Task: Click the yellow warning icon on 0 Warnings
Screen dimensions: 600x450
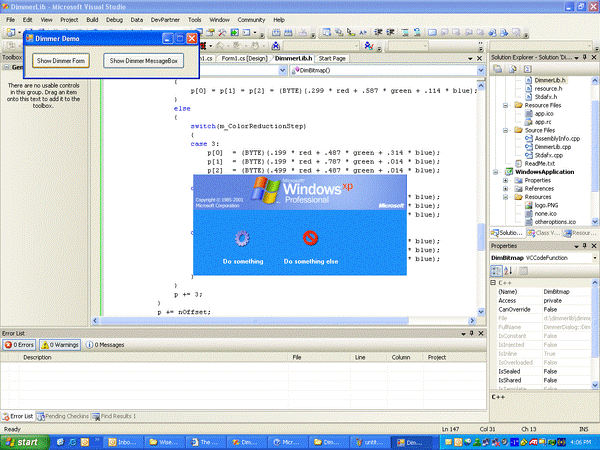Action: (x=45, y=345)
